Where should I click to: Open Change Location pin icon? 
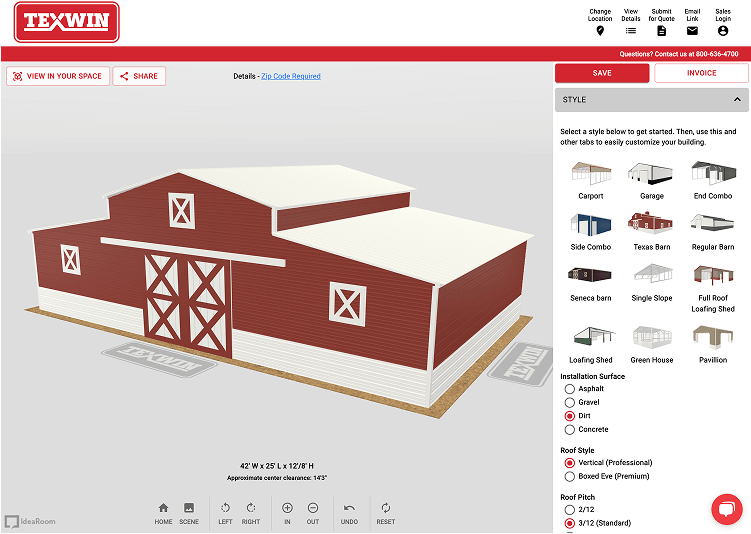point(600,31)
